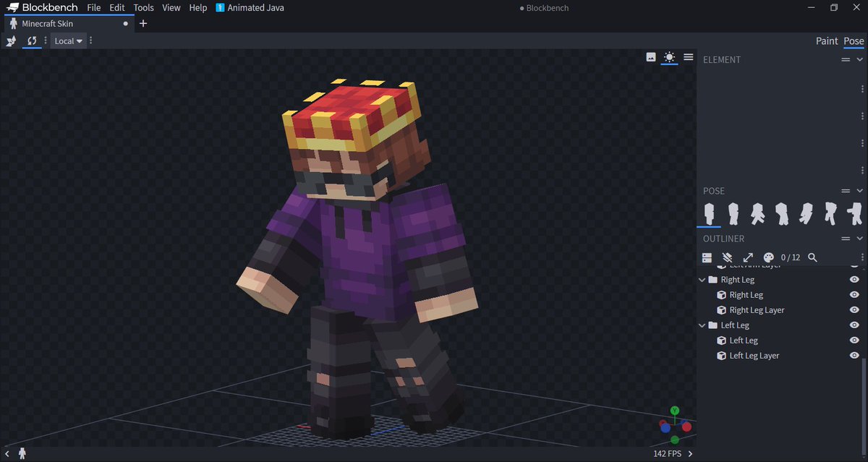Collapse the Outliner panel chevron
The image size is (868, 462).
tap(860, 239)
